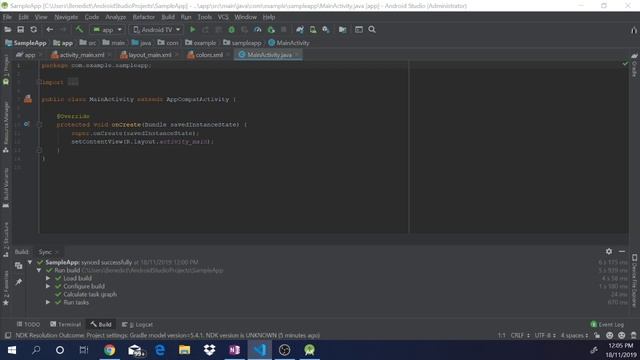
Task: Click the Android Studio icon in Windows taskbar
Action: click(x=309, y=350)
